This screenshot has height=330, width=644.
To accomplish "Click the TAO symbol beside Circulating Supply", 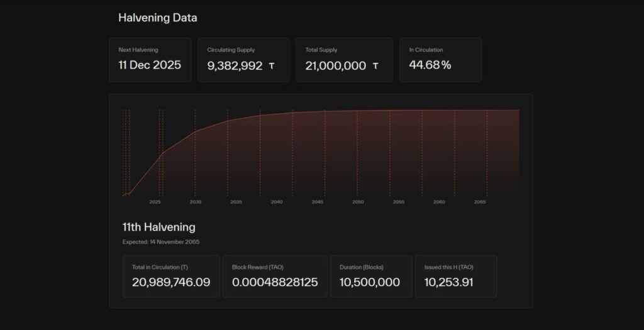I will tap(272, 65).
